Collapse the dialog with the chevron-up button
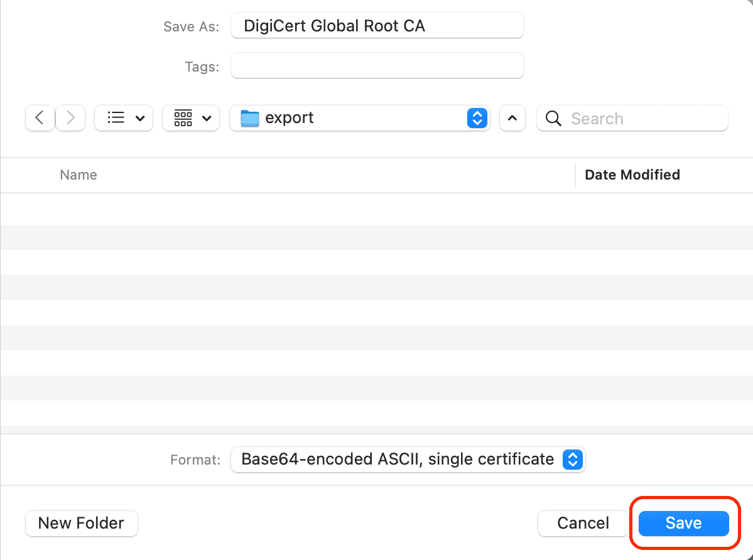The image size is (753, 560). click(x=512, y=118)
